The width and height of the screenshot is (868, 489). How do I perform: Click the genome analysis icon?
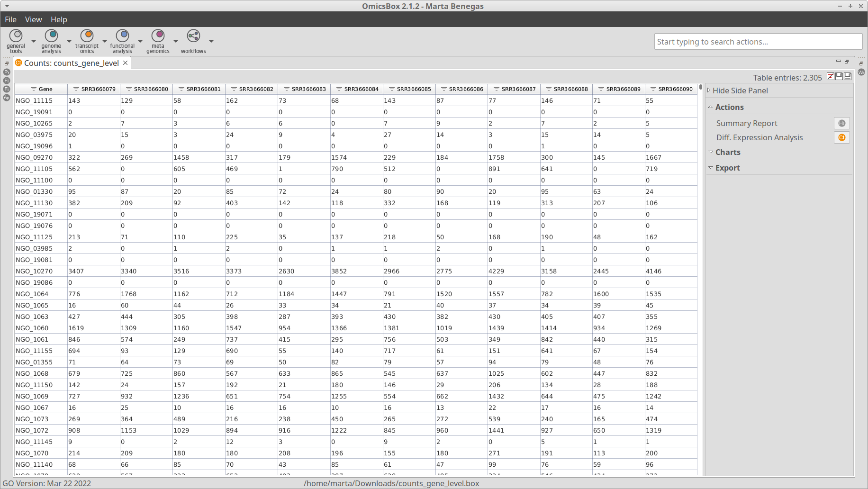click(51, 36)
